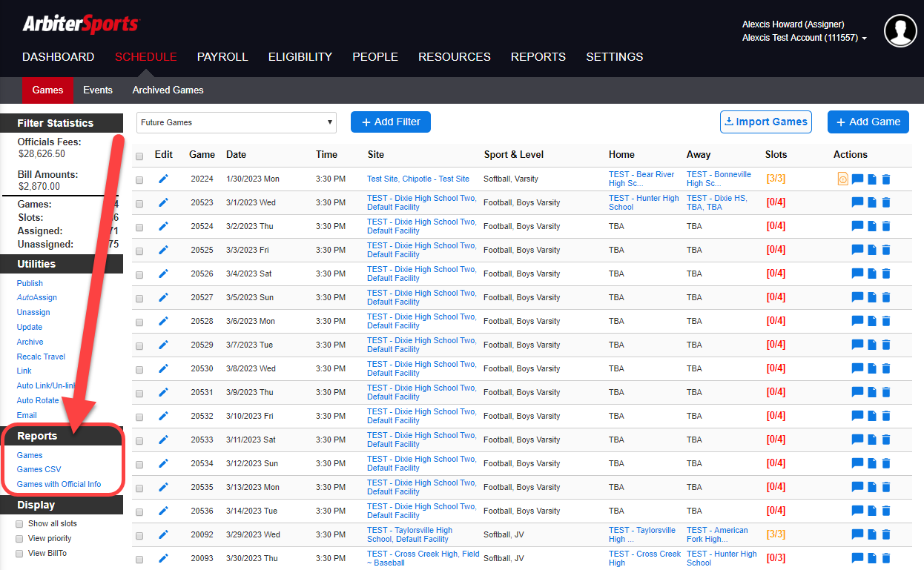924x570 pixels.
Task: Open document icon for game 20533
Action: [x=872, y=440]
